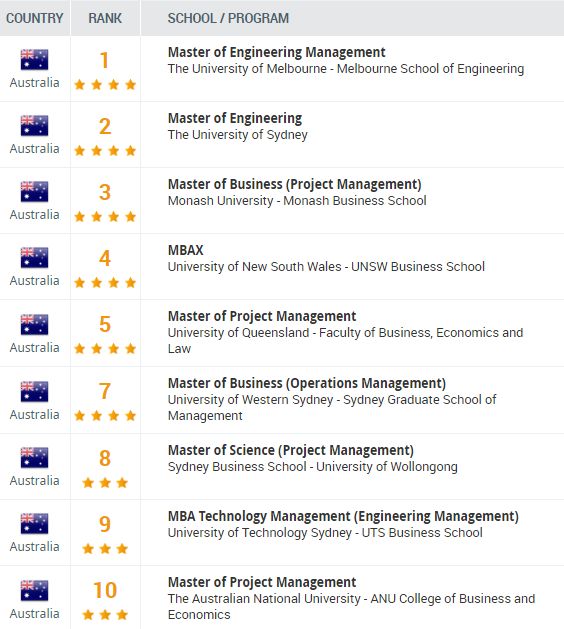This screenshot has height=629, width=564.
Task: Click the three-star rating under rank 9
Action: (x=105, y=548)
